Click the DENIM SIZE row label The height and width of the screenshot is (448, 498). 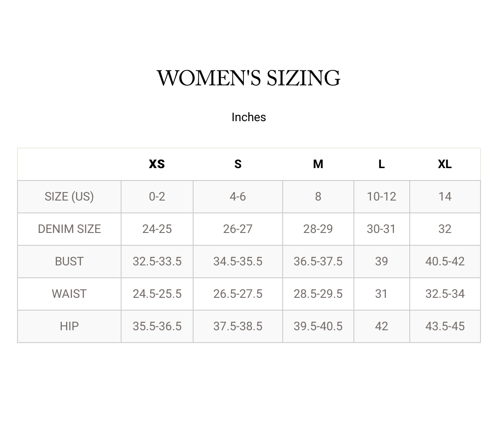tap(69, 229)
